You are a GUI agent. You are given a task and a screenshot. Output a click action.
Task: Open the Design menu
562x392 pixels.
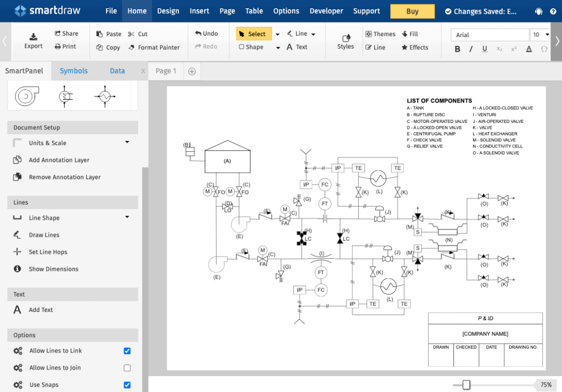(168, 11)
